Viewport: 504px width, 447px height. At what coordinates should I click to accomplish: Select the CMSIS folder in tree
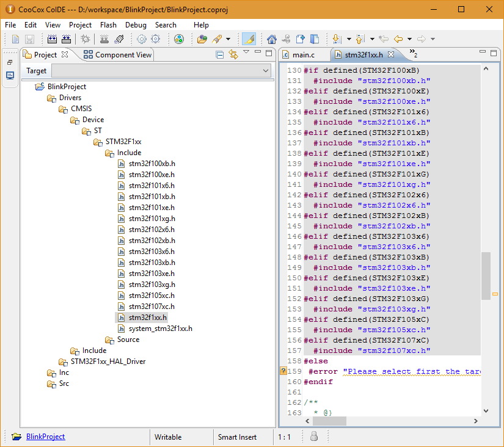tap(81, 109)
